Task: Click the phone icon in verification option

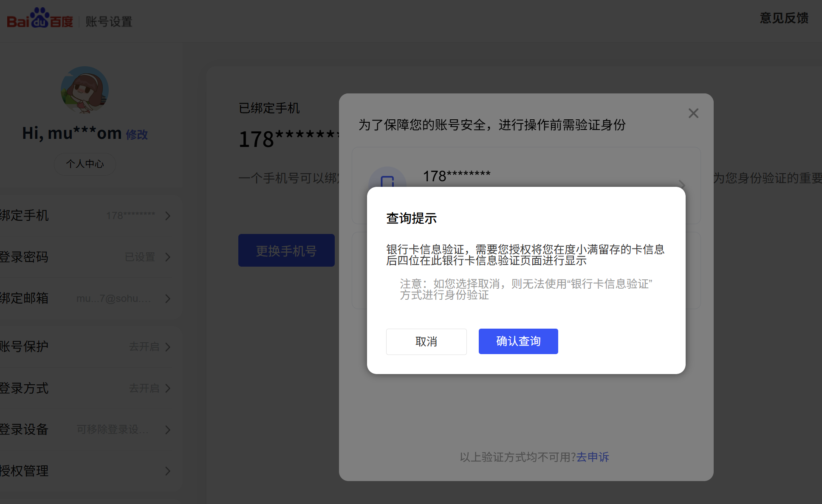Action: 387,182
